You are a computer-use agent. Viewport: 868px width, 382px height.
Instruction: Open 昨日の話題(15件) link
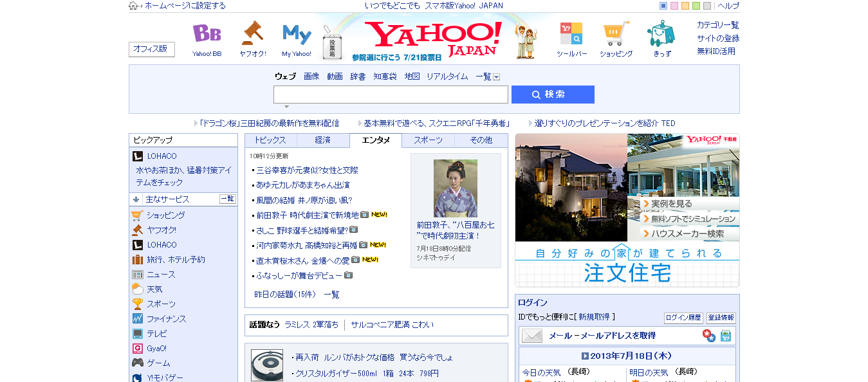[285, 295]
